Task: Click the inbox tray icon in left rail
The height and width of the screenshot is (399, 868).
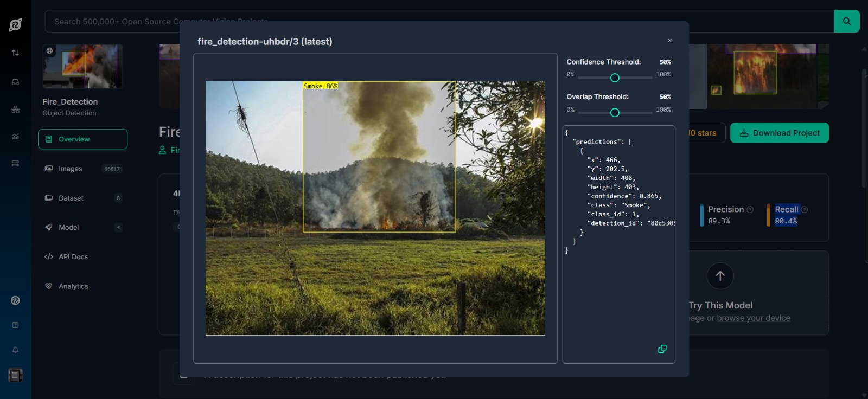Action: pyautogui.click(x=15, y=82)
